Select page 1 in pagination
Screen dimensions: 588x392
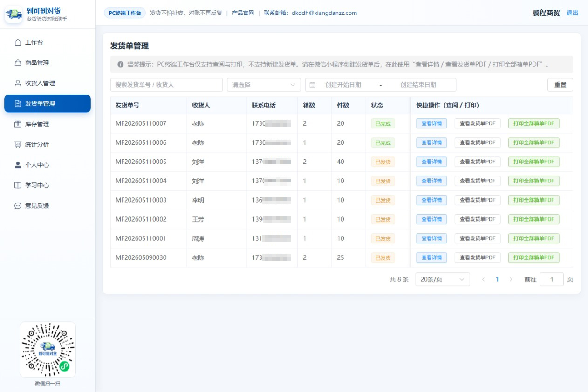point(497,279)
